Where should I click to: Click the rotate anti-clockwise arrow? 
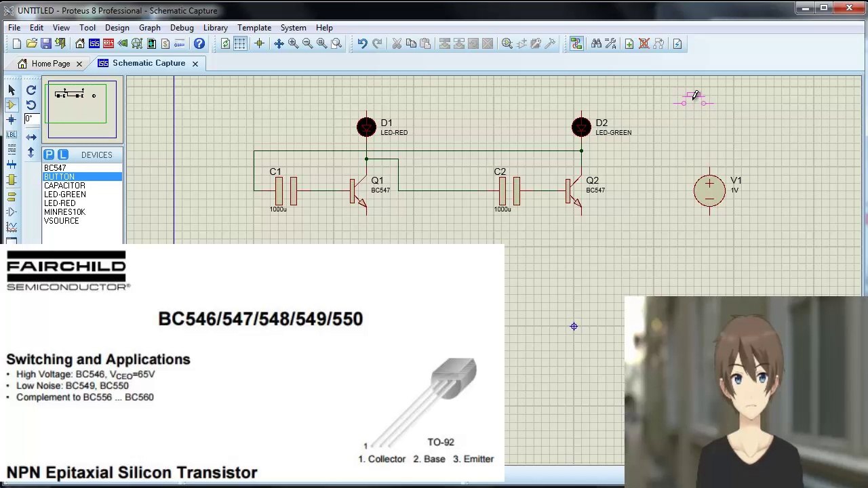click(31, 105)
